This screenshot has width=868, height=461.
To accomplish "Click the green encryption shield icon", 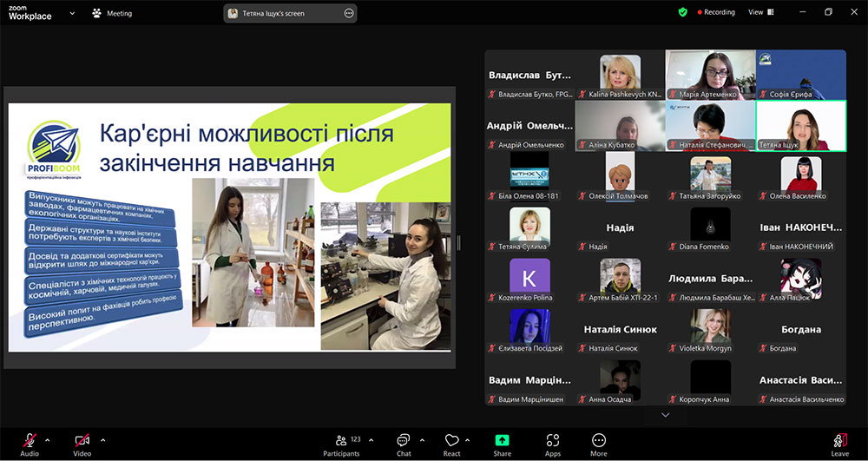I will click(x=682, y=12).
